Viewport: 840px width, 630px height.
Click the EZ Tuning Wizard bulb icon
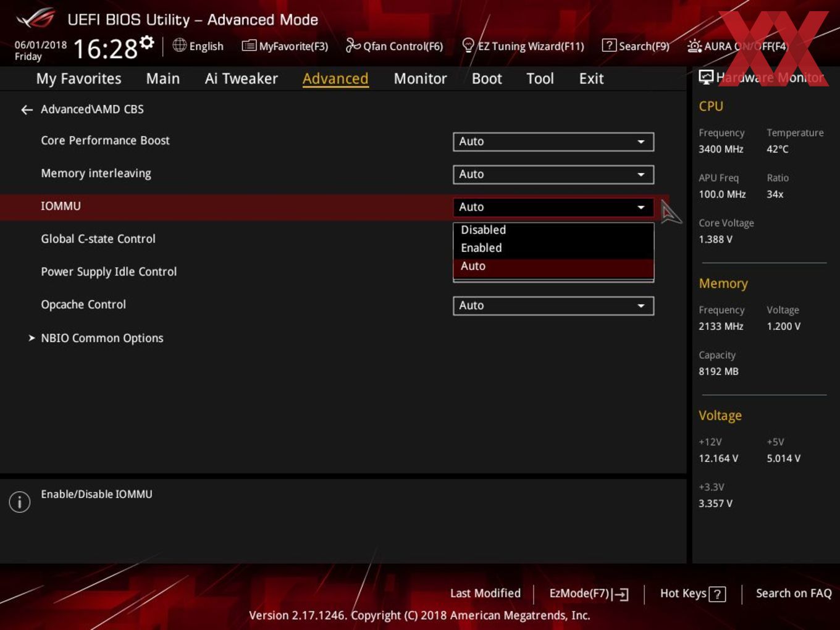tap(468, 45)
